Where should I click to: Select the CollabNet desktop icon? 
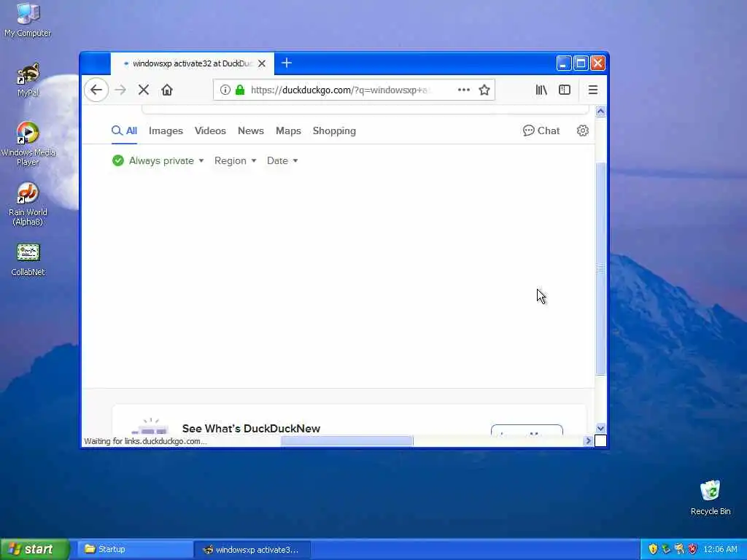coord(28,260)
